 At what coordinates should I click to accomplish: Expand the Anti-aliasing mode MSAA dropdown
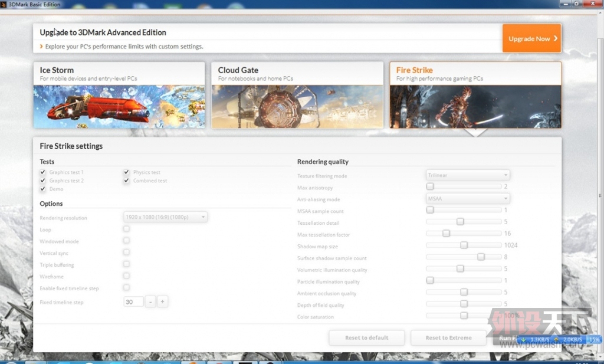(x=468, y=198)
